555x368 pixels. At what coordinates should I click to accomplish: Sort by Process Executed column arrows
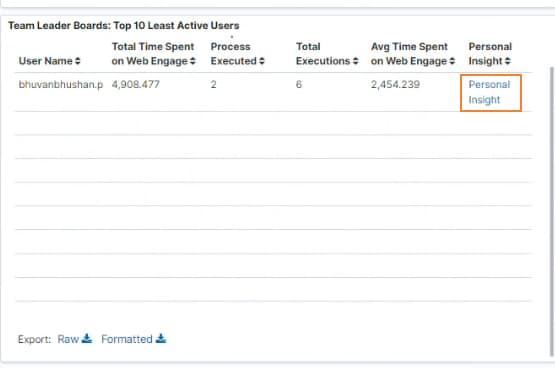coord(262,61)
